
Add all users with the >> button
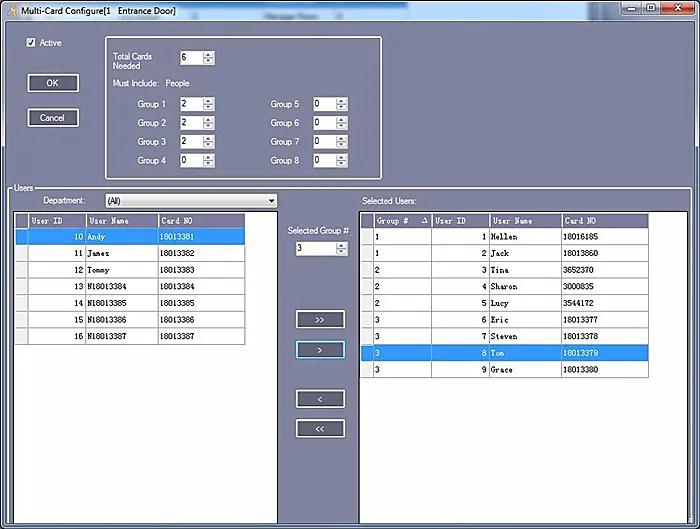pyautogui.click(x=320, y=320)
